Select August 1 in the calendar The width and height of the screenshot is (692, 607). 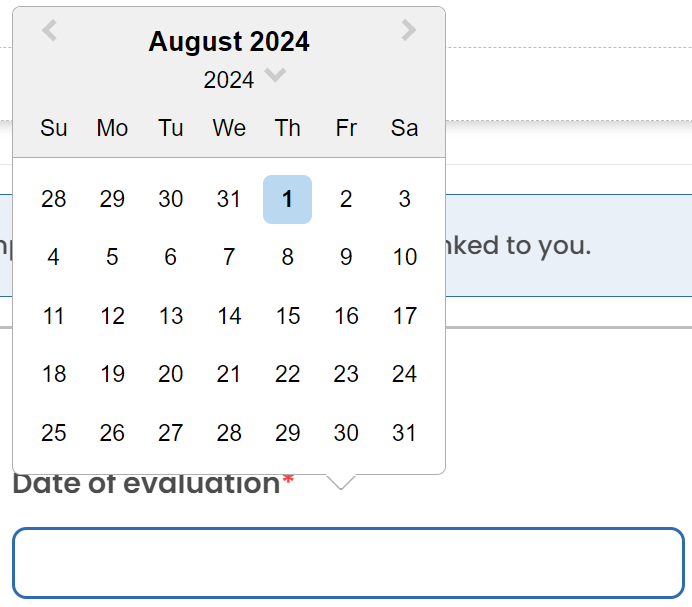287,199
